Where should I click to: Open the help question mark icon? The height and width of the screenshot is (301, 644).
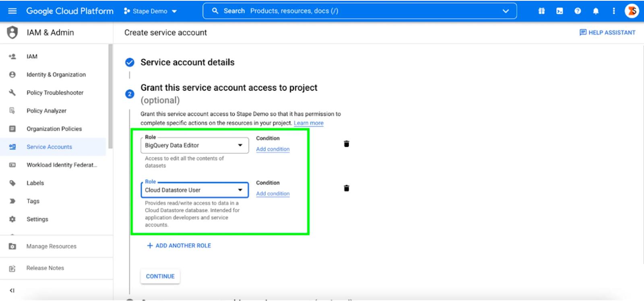(x=578, y=11)
